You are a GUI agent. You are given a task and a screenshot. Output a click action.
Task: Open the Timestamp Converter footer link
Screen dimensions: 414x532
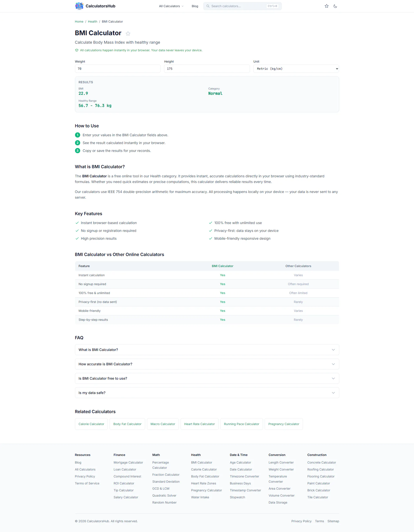246,490
